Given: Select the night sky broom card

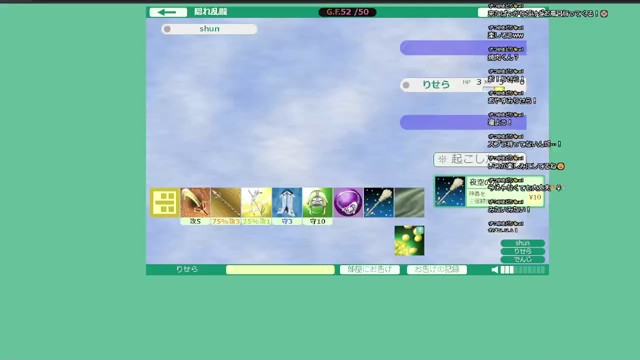Looking at the screenshot, I should point(379,202).
